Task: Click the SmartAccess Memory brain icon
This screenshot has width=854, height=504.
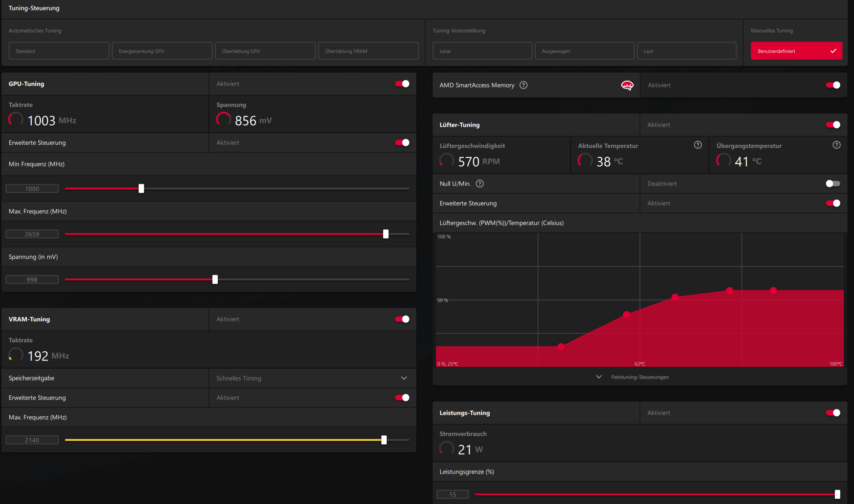Action: [627, 85]
